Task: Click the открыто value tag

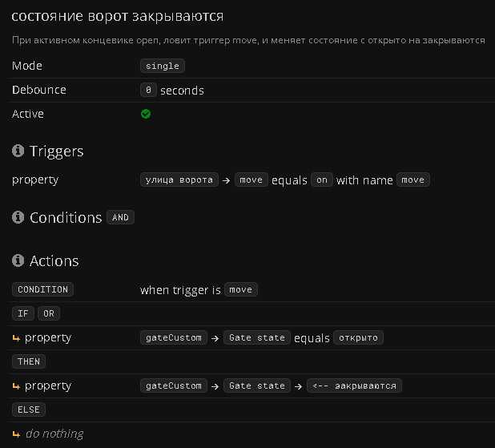Action: pos(358,337)
